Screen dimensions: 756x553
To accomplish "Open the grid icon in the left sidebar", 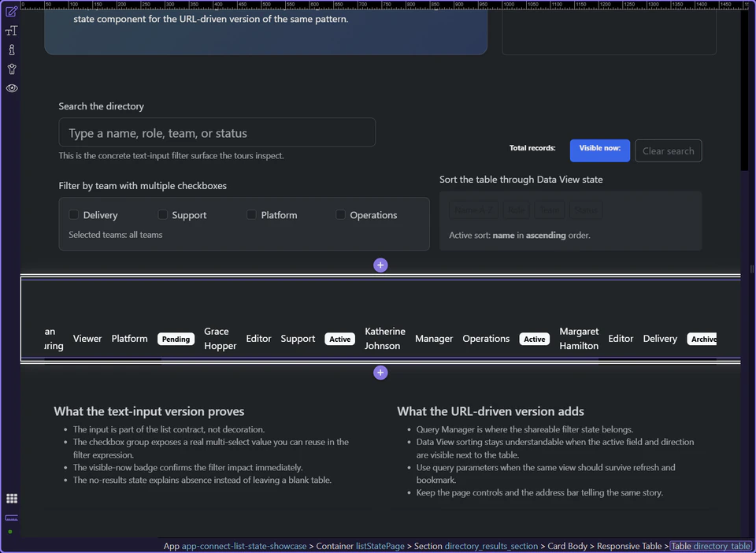I will [12, 498].
